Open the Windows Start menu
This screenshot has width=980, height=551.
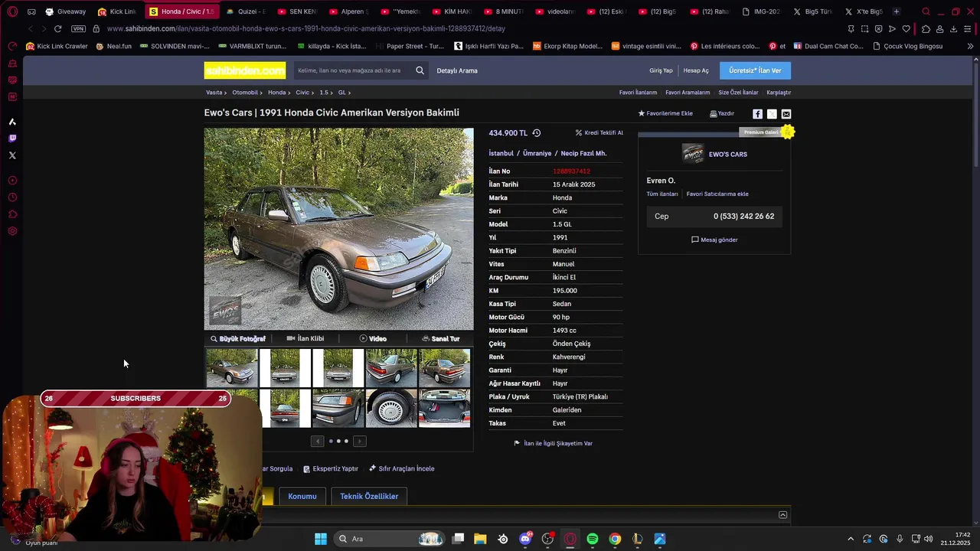[x=321, y=539]
